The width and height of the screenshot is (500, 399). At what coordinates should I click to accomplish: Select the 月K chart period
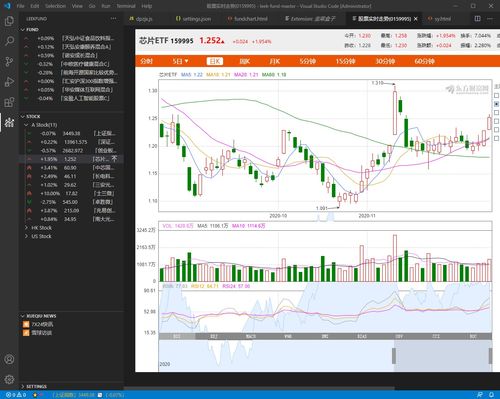[275, 61]
